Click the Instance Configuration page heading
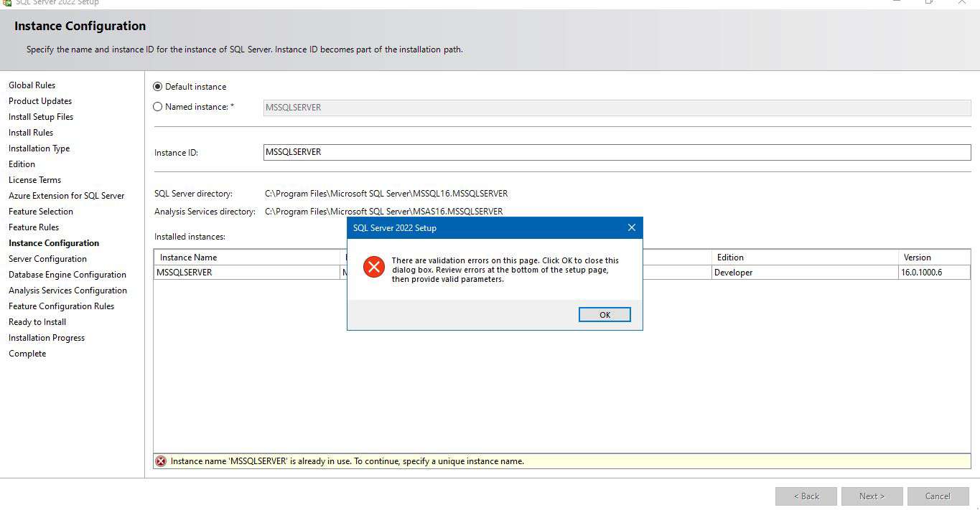The image size is (980, 510). pyautogui.click(x=80, y=27)
